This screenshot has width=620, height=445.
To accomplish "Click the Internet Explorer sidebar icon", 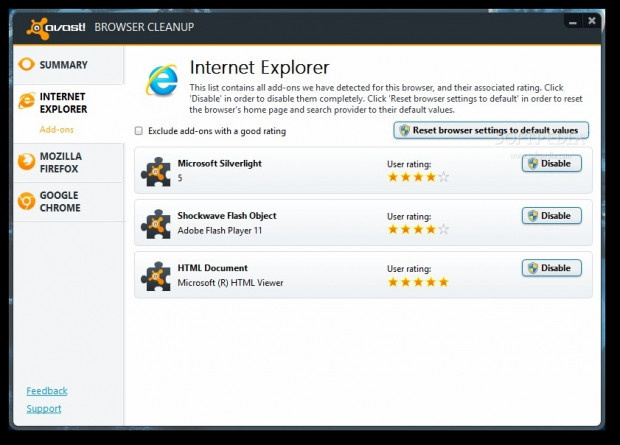I will pyautogui.click(x=26, y=100).
